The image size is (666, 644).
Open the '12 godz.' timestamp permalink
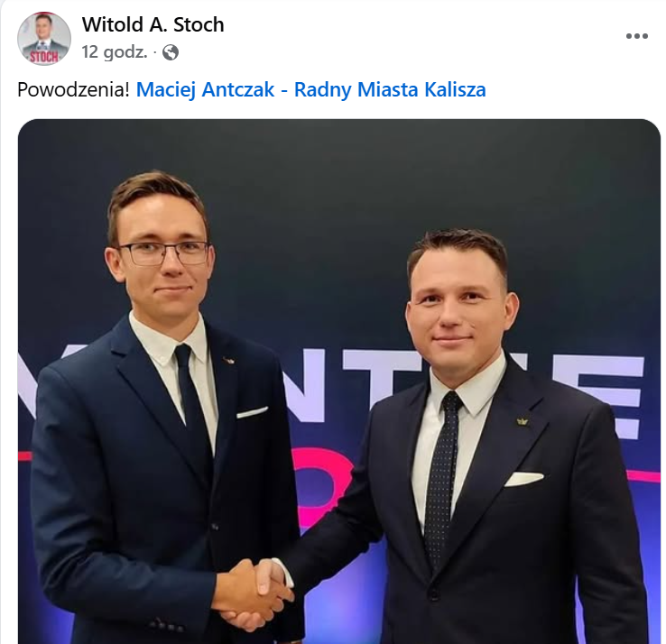(115, 52)
